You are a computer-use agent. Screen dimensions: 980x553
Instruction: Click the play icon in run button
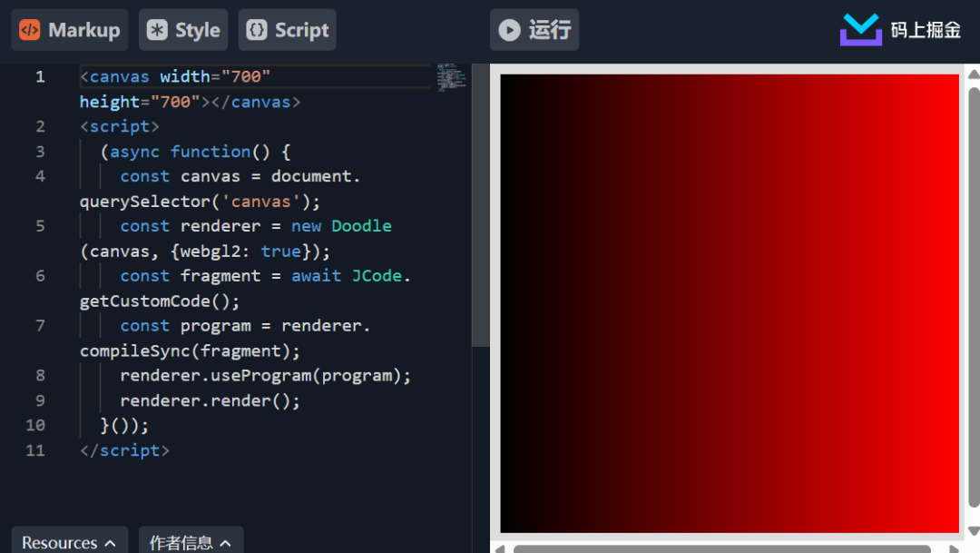(509, 30)
